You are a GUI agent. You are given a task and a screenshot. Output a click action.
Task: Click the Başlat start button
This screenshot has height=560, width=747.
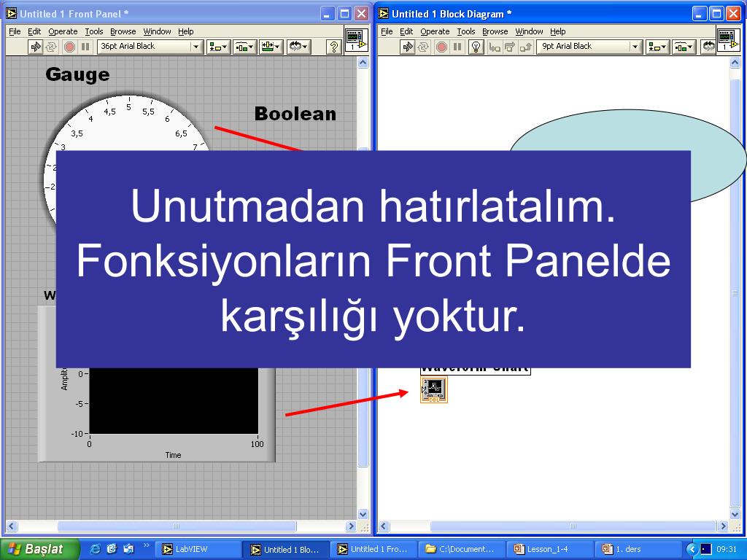40,550
